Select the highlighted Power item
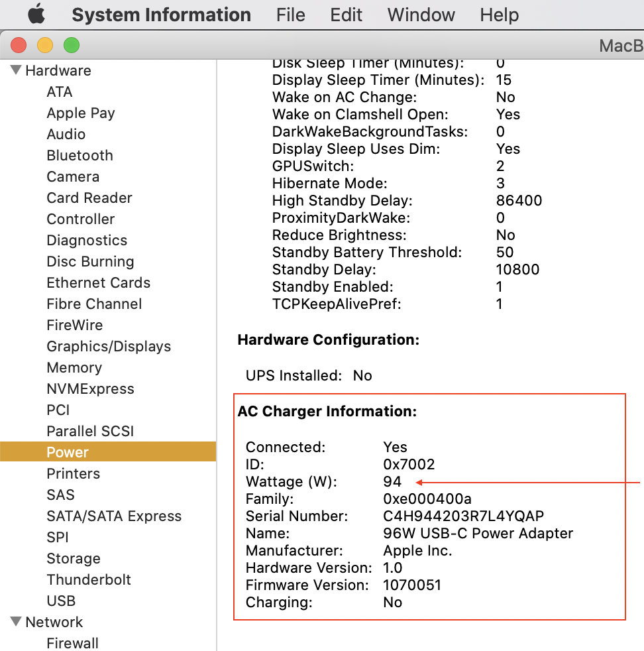The image size is (644, 651). [68, 452]
